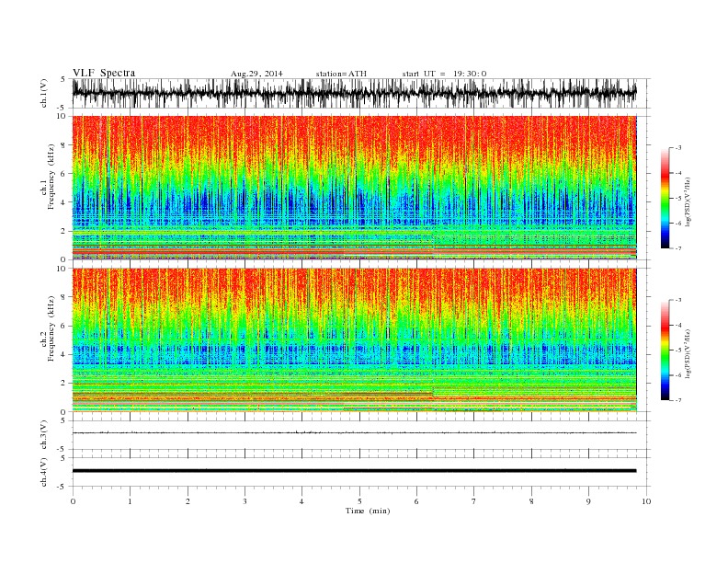
Task: Click the "-7" value on ch.2 color scale
Action: [x=678, y=400]
